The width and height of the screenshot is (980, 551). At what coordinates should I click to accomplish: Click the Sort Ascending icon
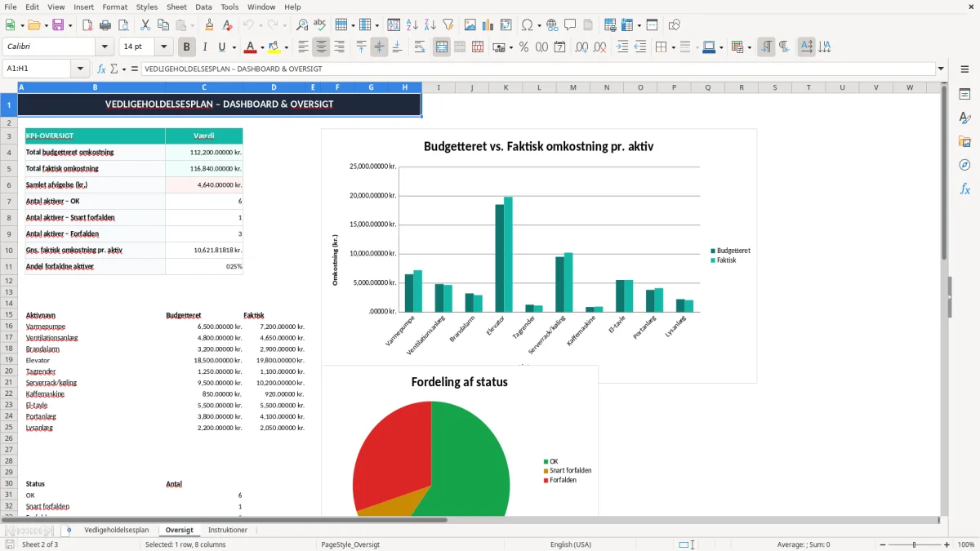(412, 25)
